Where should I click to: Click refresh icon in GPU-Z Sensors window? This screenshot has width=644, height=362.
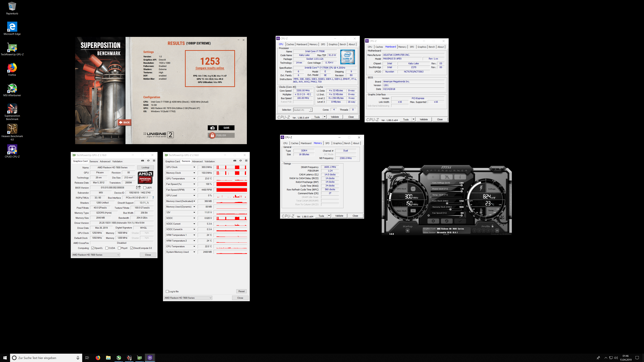click(240, 161)
